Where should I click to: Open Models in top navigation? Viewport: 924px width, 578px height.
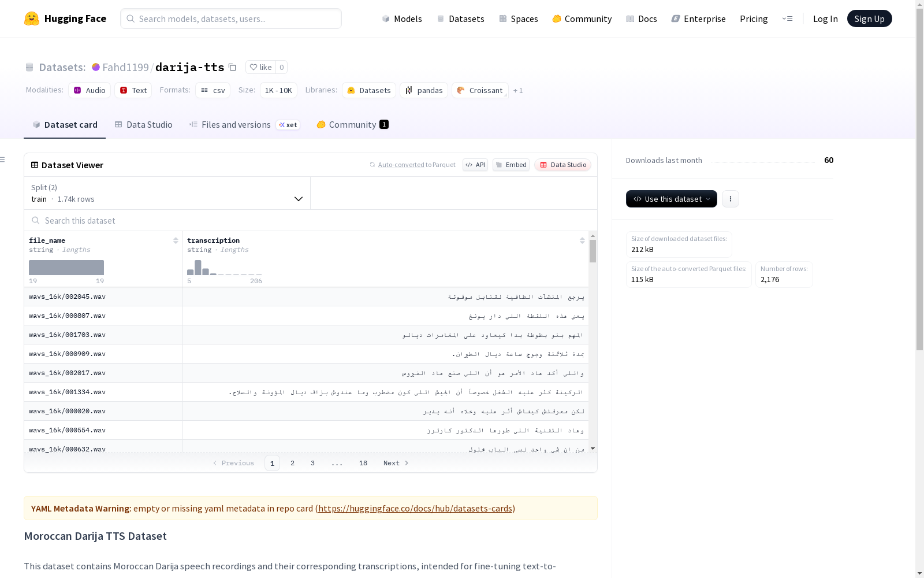tap(402, 18)
